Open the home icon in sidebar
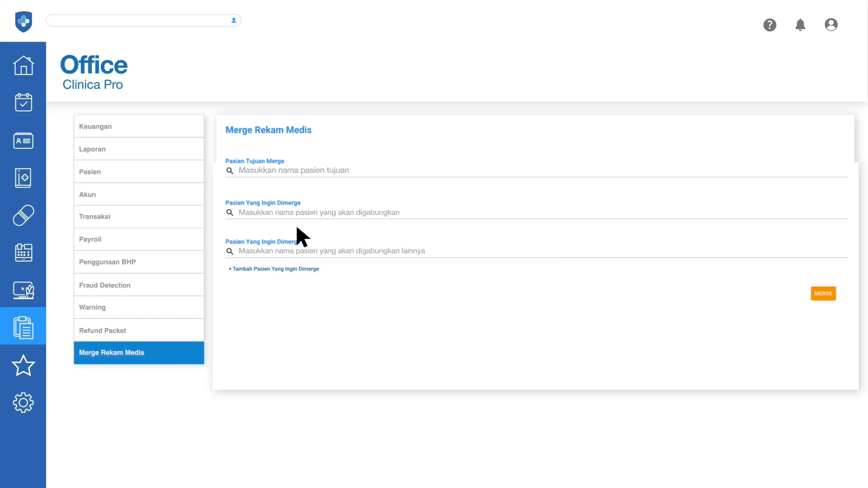This screenshot has height=488, width=868. click(x=23, y=66)
